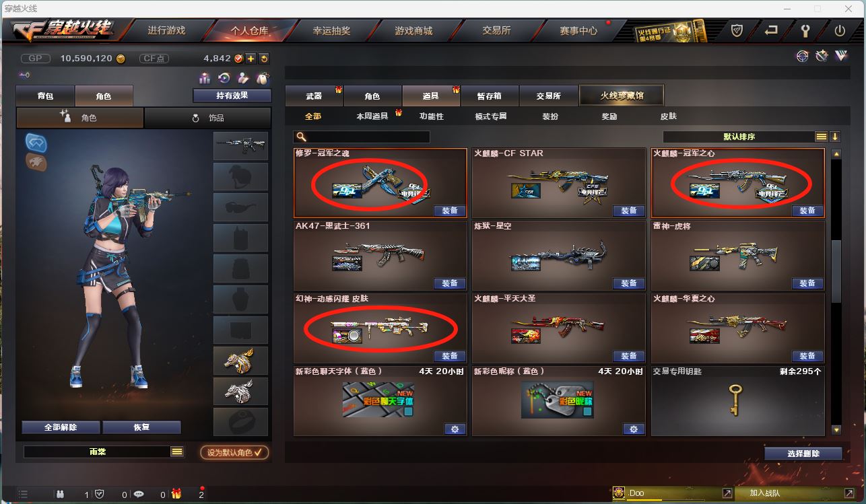This screenshot has width=866, height=504.
Task: Click the power exit icon
Action: [839, 31]
